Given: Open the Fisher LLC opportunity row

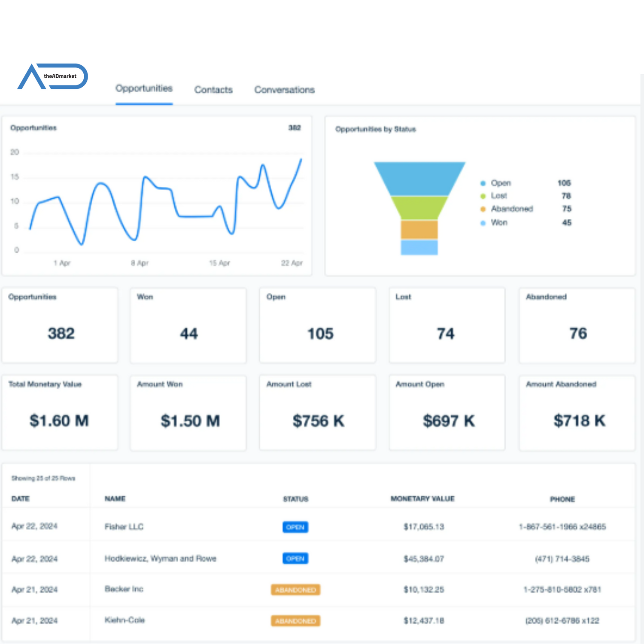Looking at the screenshot, I should coord(124,526).
